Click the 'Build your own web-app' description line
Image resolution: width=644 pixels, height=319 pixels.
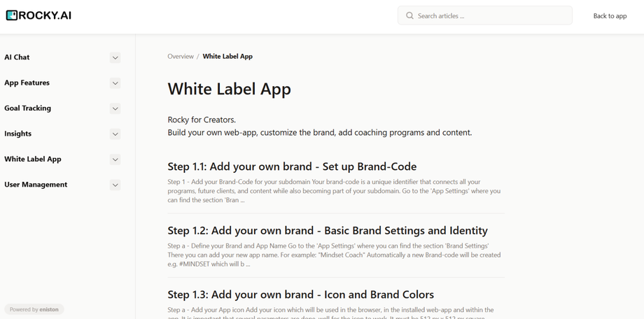pyautogui.click(x=319, y=133)
